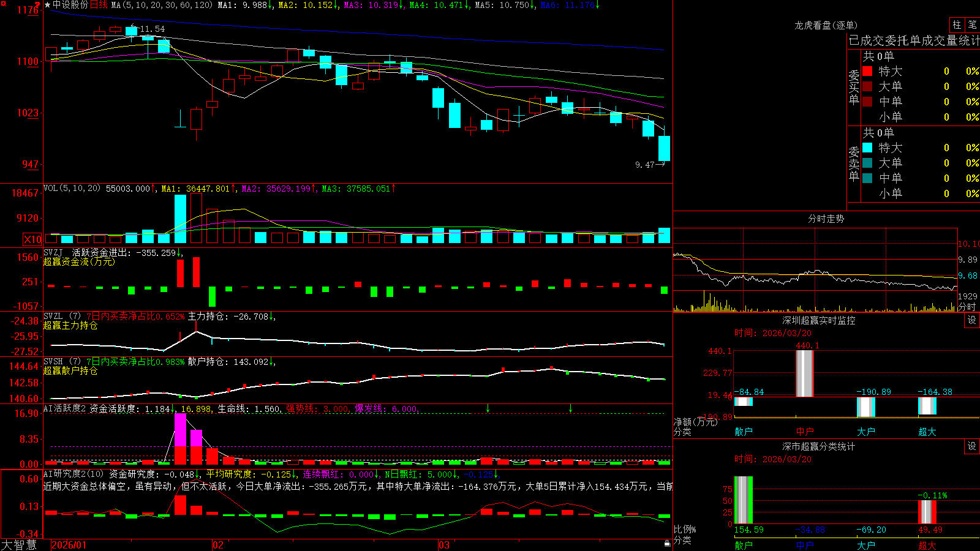
Task: Switch 龙虎看盘 to 柱 bar mode
Action: pos(957,24)
